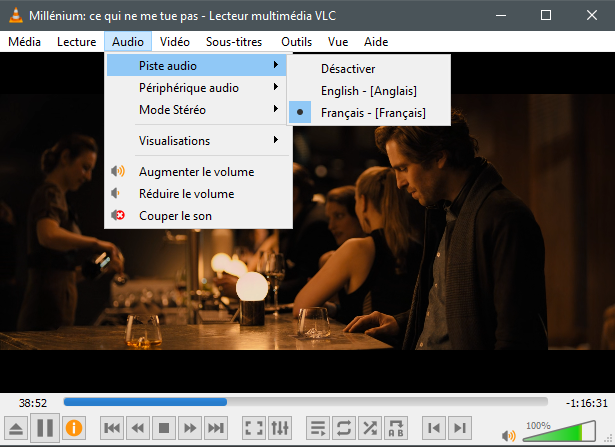The width and height of the screenshot is (615, 447).
Task: Go to previous media in playlist
Action: tap(434, 428)
